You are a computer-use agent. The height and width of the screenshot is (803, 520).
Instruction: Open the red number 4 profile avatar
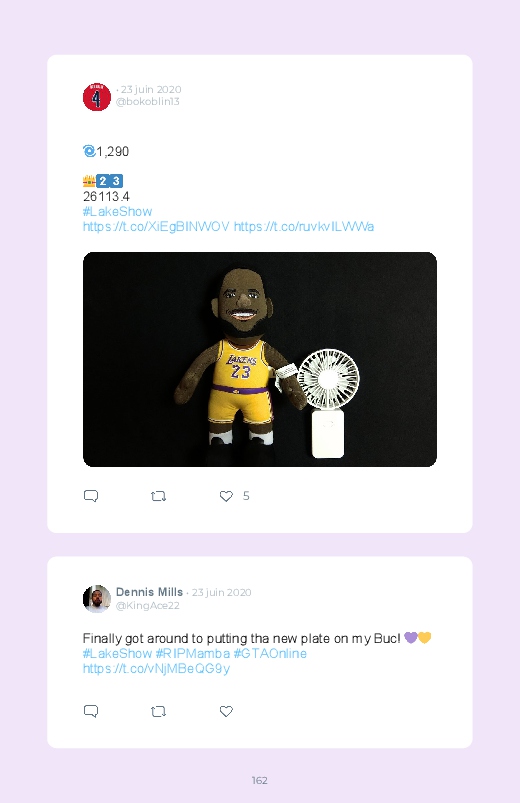pyautogui.click(x=97, y=97)
